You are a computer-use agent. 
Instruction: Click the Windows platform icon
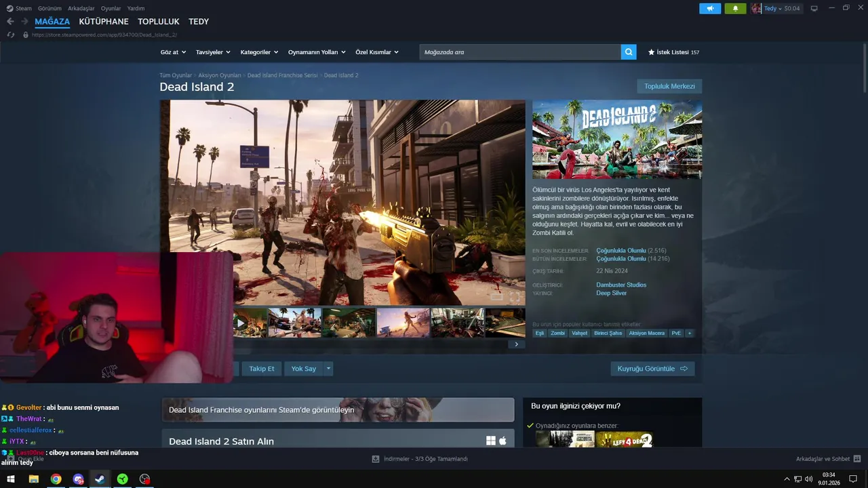491,441
